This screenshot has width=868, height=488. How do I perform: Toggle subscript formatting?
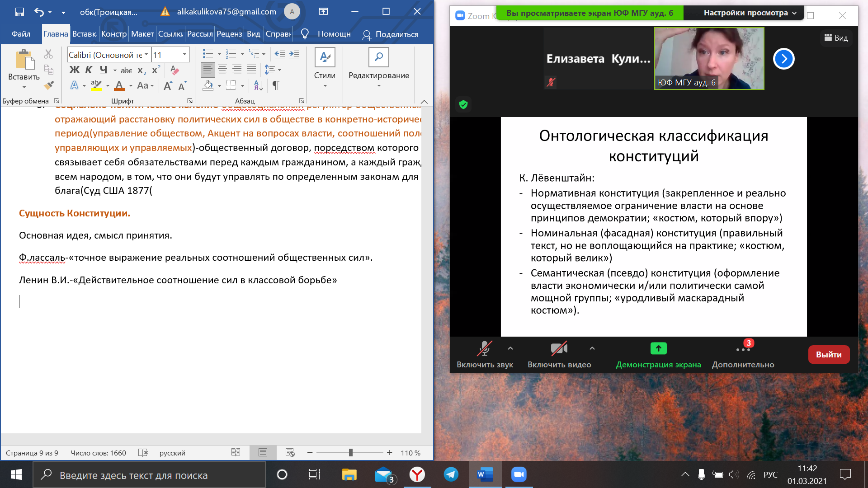tap(142, 70)
